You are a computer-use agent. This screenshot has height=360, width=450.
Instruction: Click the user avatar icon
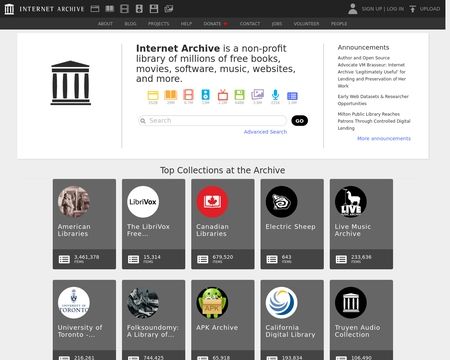tap(353, 9)
